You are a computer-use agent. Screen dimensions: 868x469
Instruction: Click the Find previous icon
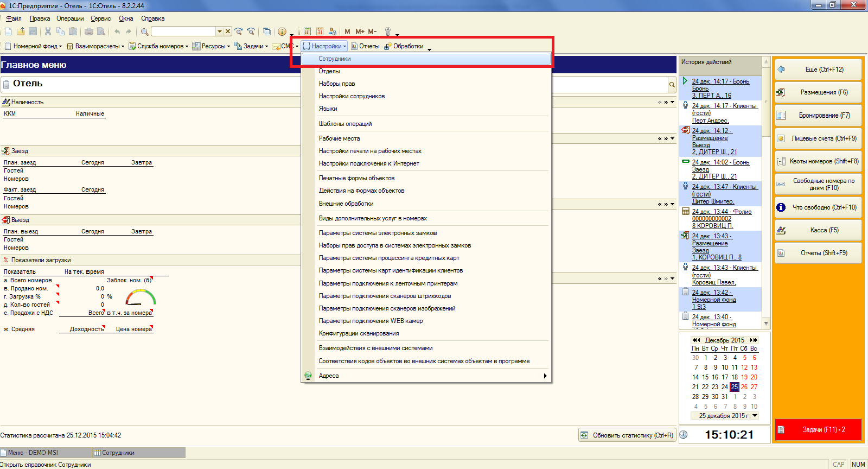tap(251, 31)
